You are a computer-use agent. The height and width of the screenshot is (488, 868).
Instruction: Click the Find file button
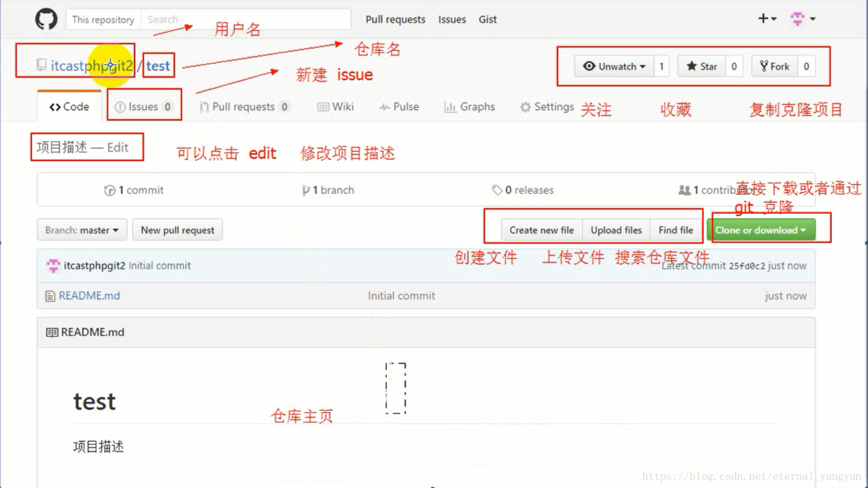pos(676,230)
